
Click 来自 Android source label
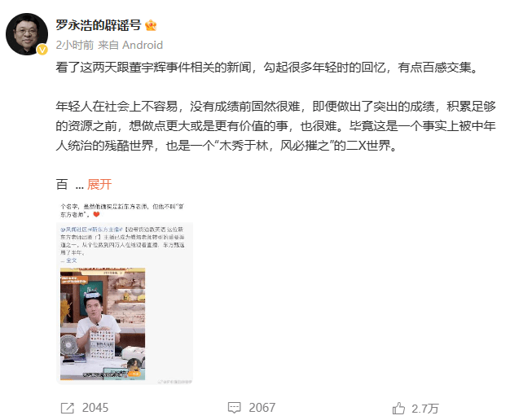130,45
